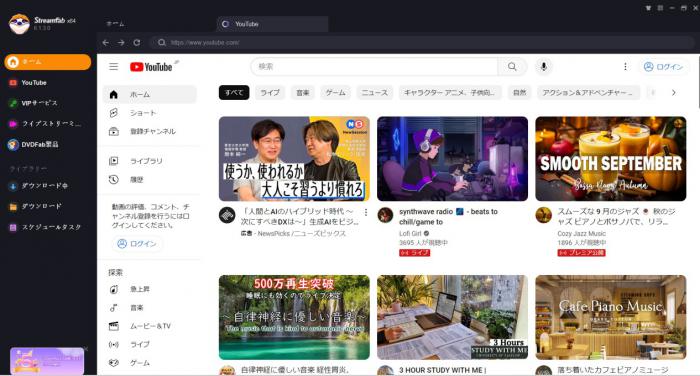
Task: Open ホーム in the YouTube sidebar
Action: pos(150,95)
